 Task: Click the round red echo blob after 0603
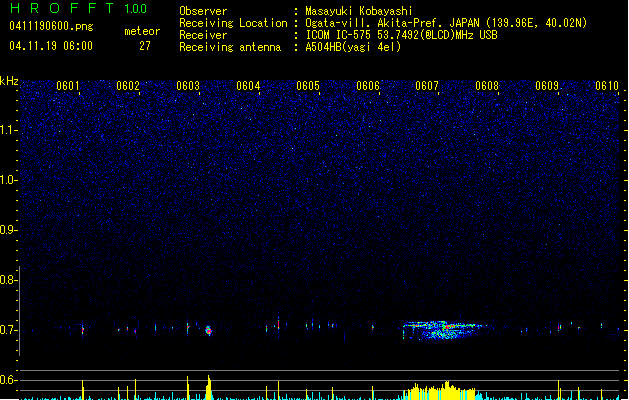point(208,331)
